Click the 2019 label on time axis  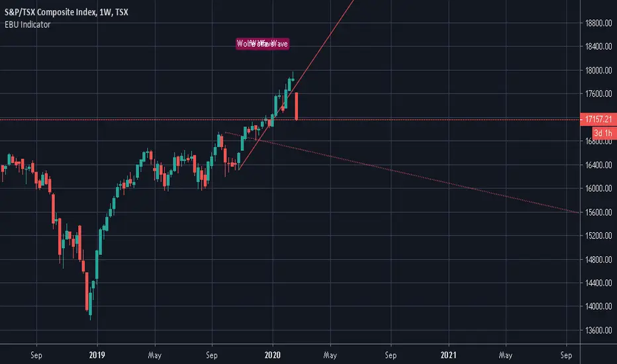click(x=97, y=355)
